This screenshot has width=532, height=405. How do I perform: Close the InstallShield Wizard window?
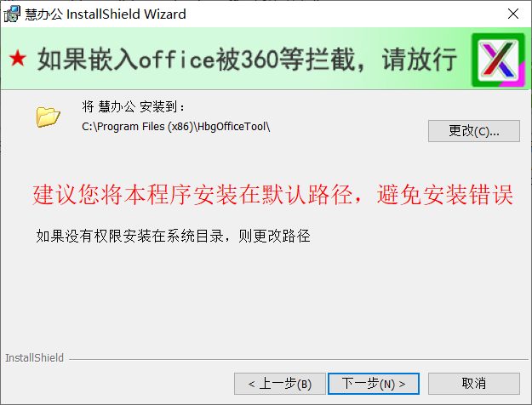[513, 14]
